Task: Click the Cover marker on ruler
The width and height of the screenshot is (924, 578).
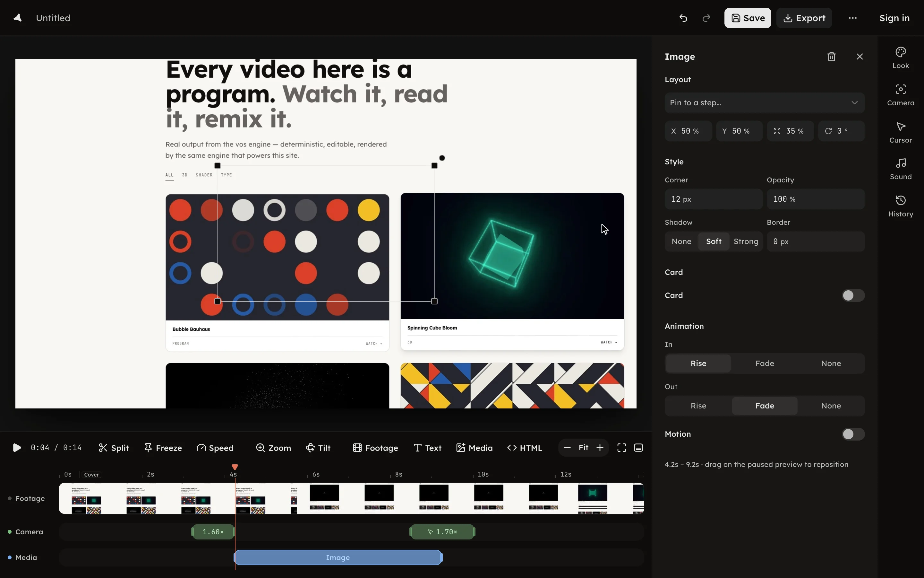Action: click(91, 474)
